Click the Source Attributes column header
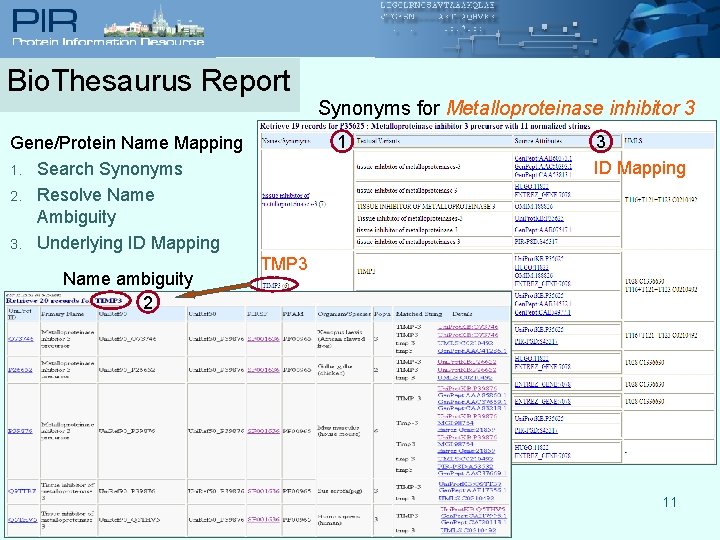 tap(538, 141)
